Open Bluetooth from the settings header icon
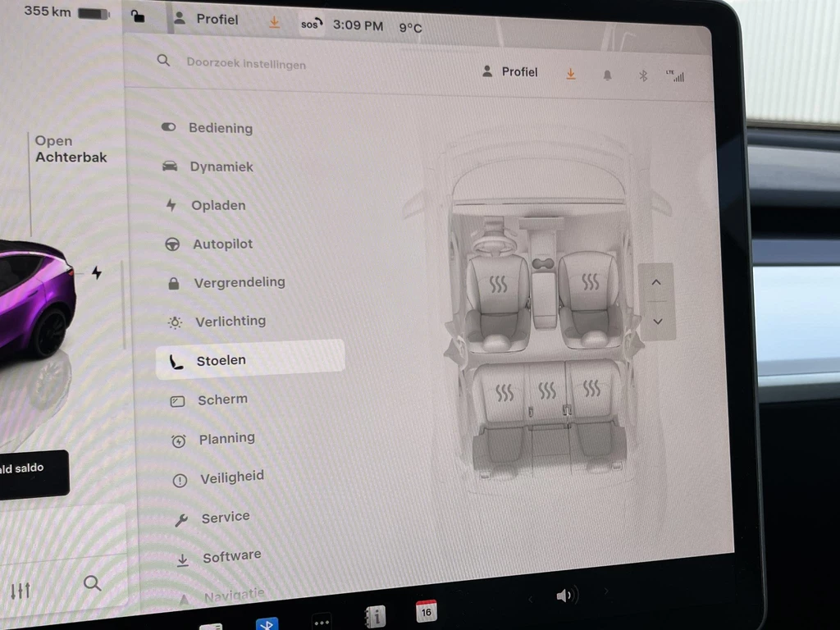Image resolution: width=840 pixels, height=630 pixels. tap(643, 75)
